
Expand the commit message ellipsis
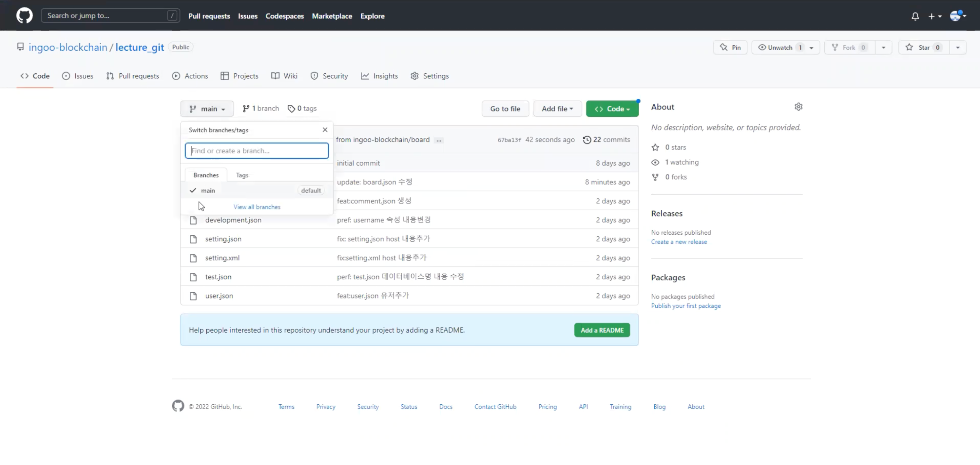(439, 140)
